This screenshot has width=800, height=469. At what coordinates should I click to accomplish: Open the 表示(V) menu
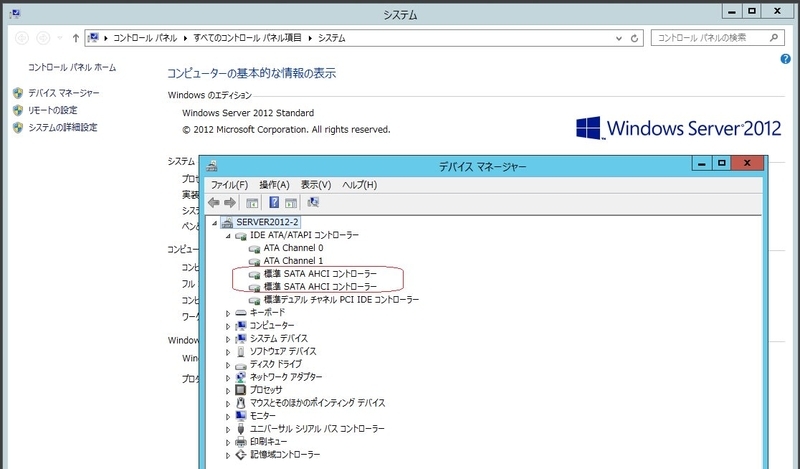316,185
